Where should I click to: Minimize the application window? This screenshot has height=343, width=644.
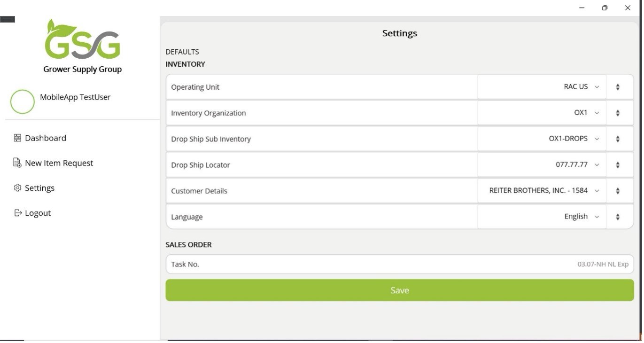click(582, 8)
